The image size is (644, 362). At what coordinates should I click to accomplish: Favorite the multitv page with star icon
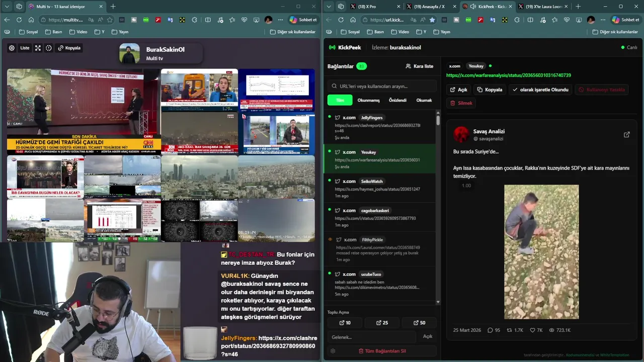pos(109,20)
